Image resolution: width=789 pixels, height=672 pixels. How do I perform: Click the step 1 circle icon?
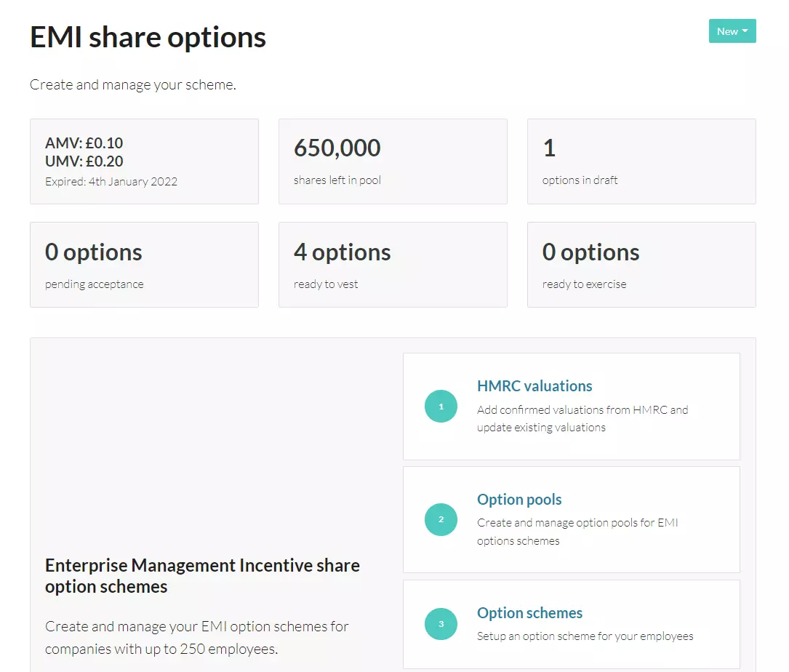point(441,407)
